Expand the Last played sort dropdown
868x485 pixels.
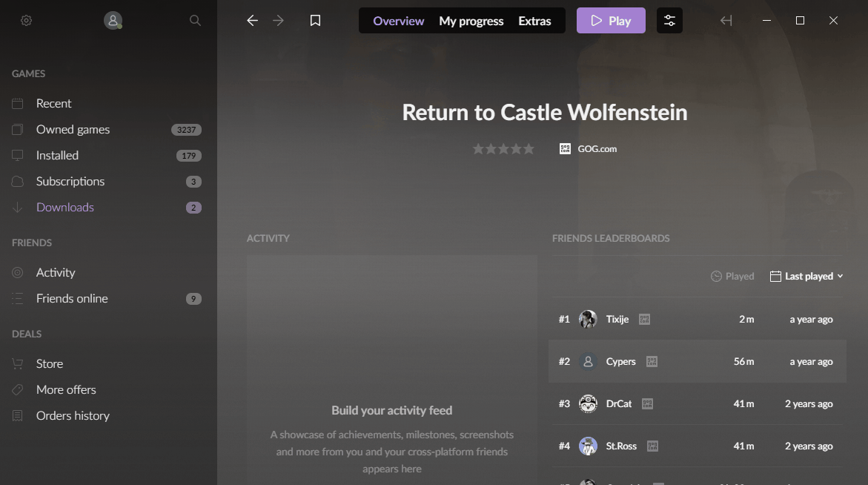[806, 277]
